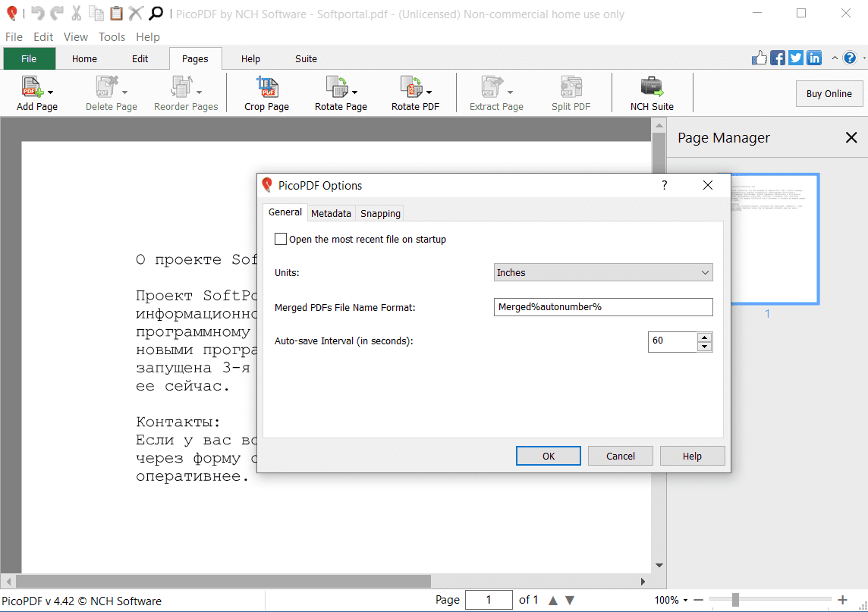Click the Paste clipboard icon

pos(116,13)
